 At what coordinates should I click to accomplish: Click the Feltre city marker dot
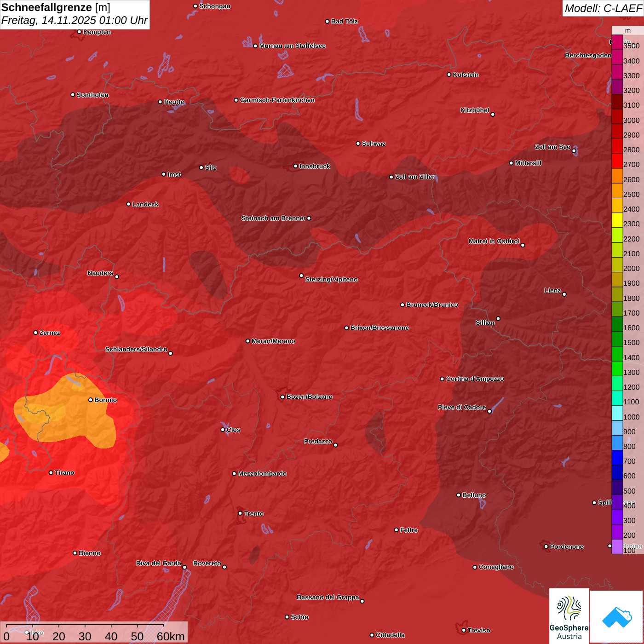pos(396,530)
